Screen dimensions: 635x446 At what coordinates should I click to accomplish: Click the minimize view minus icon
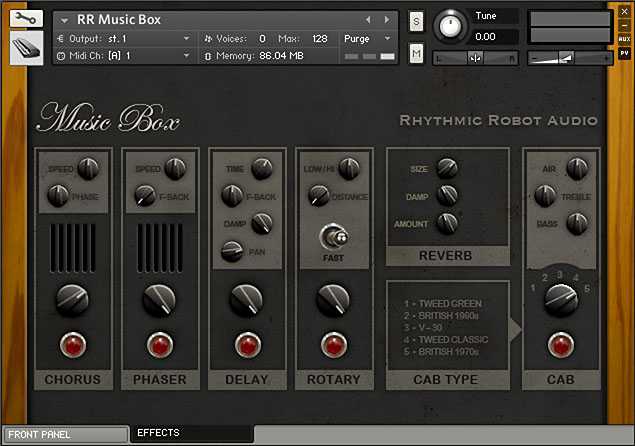click(624, 26)
